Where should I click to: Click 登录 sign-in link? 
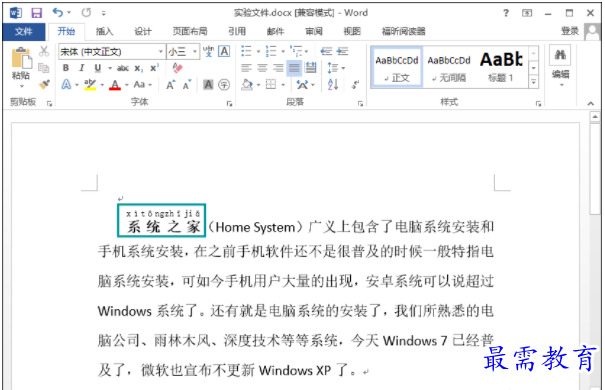(x=570, y=31)
